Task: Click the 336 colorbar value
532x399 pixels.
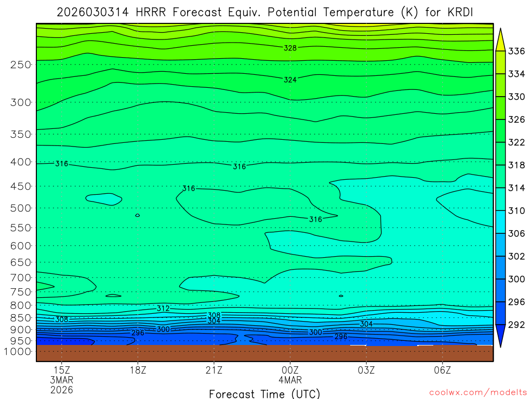Action: point(516,51)
